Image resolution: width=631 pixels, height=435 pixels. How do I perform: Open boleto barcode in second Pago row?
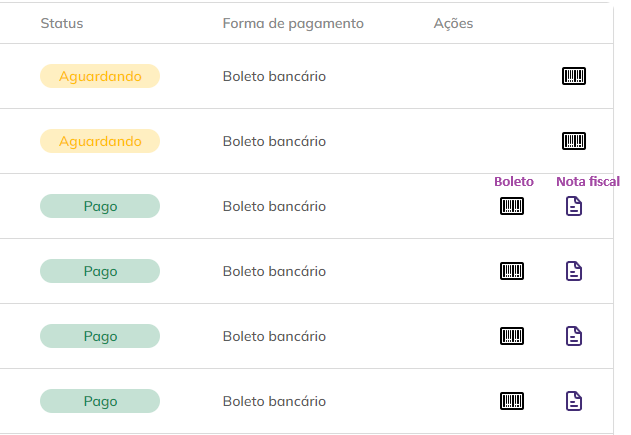(x=512, y=271)
